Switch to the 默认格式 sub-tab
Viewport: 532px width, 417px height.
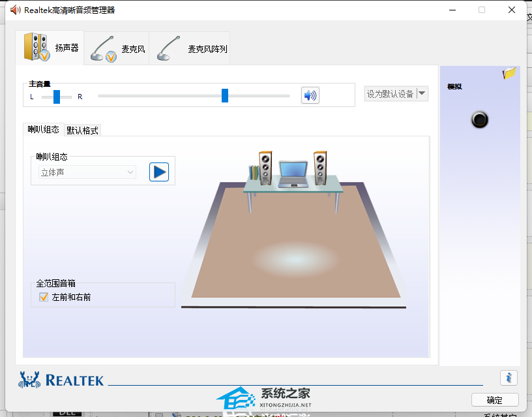(x=82, y=131)
